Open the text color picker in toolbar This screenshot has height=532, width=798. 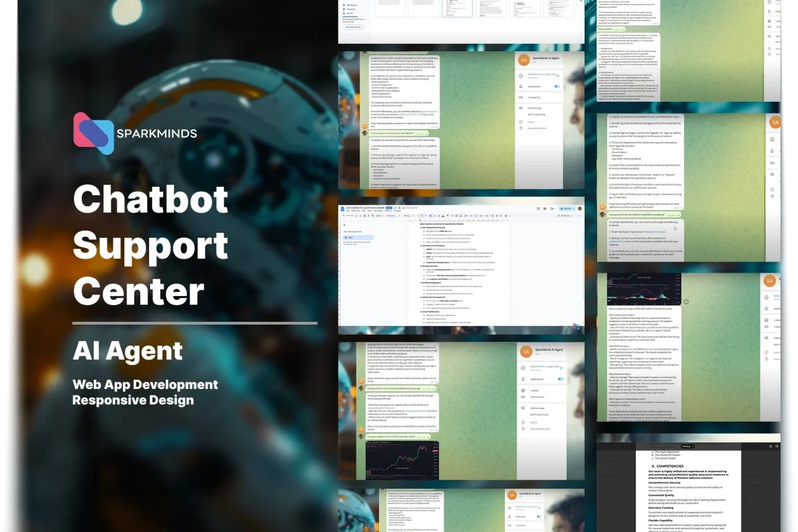pyautogui.click(x=443, y=215)
